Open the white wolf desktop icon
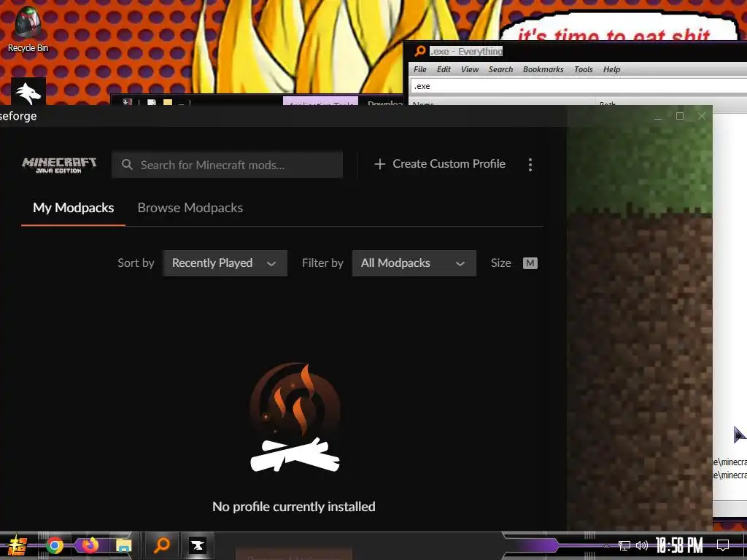 [x=28, y=92]
